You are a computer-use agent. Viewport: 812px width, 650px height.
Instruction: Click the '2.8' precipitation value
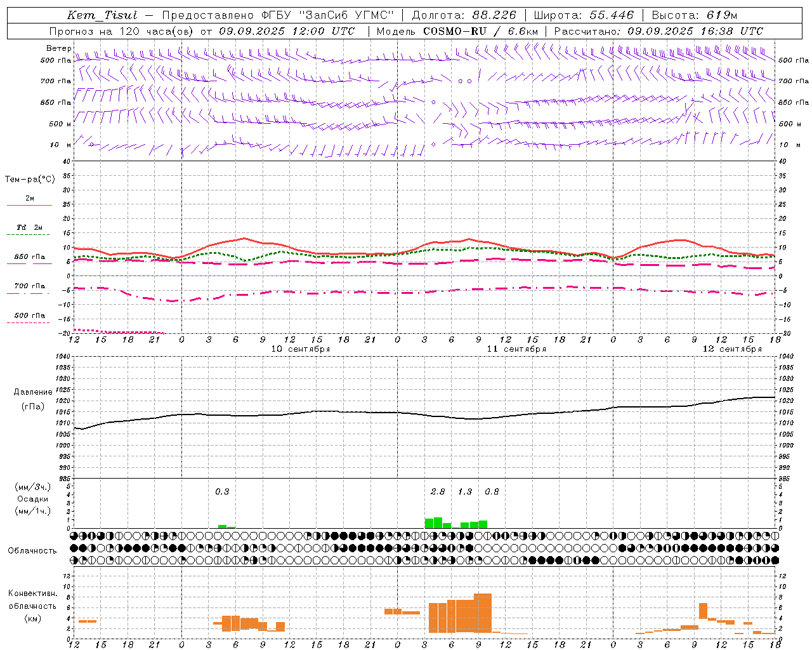(438, 491)
